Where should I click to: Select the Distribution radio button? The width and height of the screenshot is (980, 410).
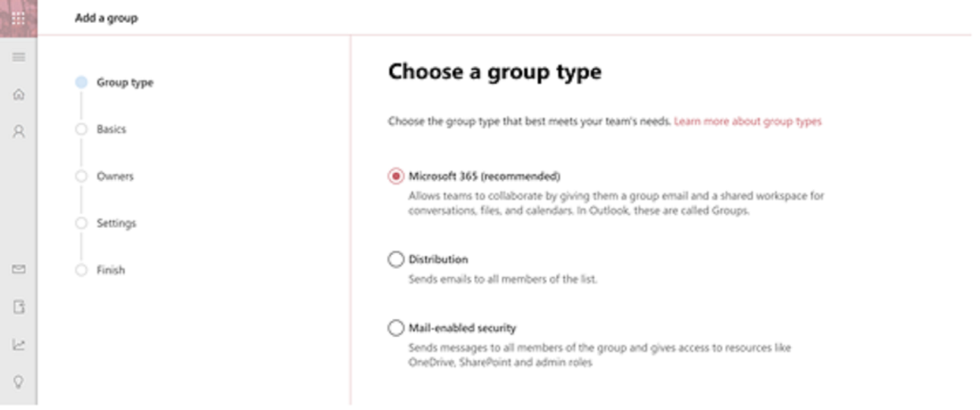[396, 260]
